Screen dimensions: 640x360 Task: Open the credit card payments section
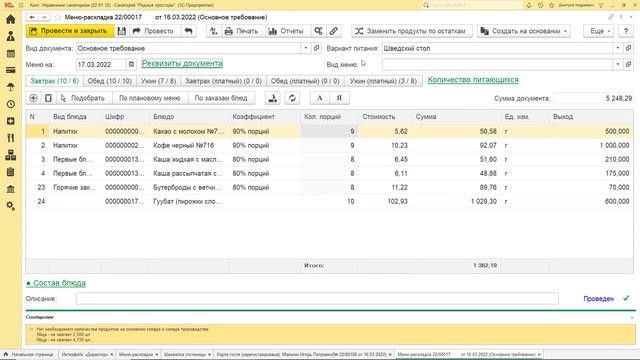11,70
